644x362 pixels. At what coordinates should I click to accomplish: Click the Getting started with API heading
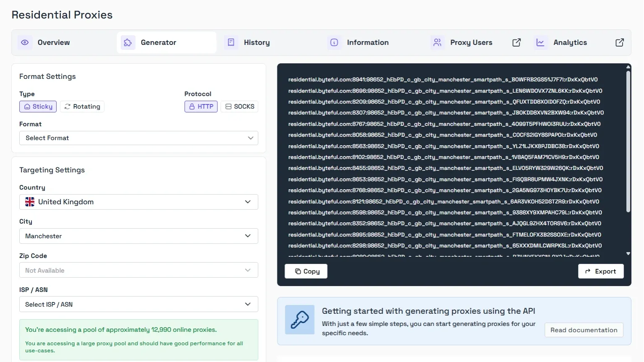pyautogui.click(x=428, y=311)
